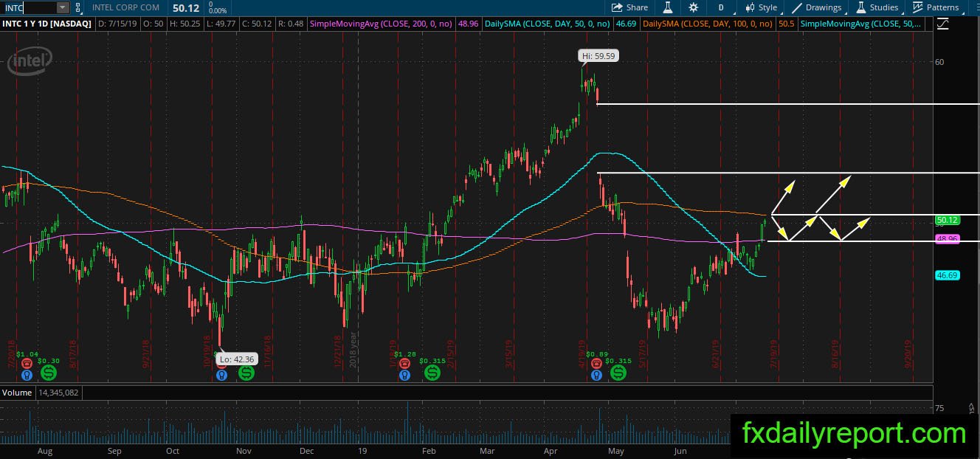980x459 pixels.
Task: Click the conference call bulb under $1.04
Action: click(27, 375)
